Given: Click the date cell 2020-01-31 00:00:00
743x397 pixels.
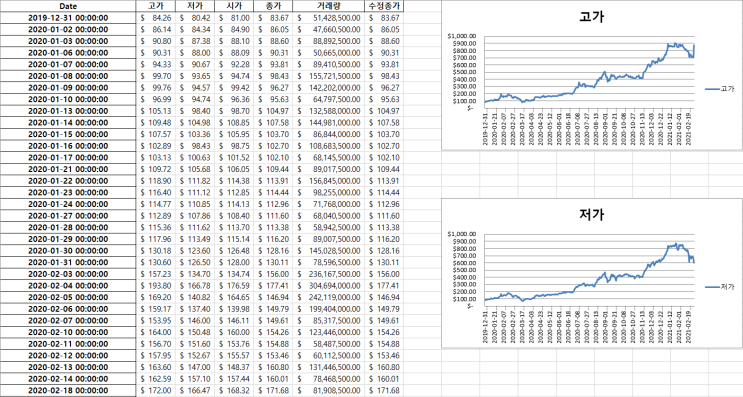Looking at the screenshot, I should 68,262.
